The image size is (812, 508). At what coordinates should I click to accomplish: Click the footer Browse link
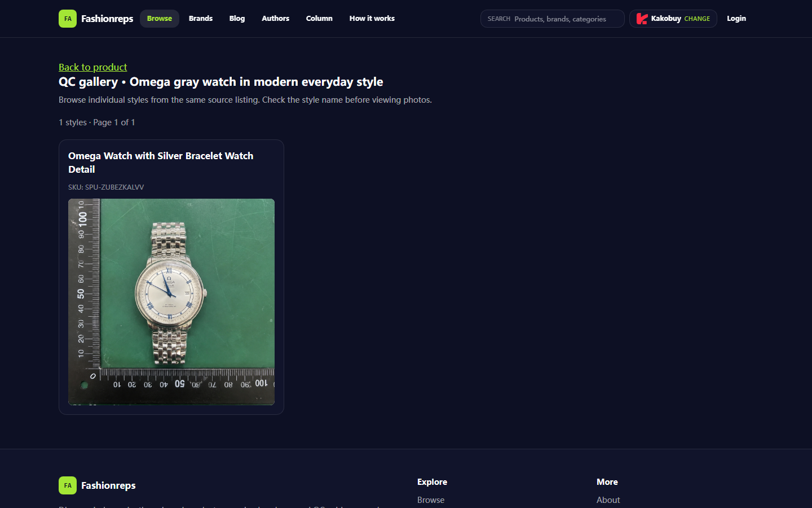click(431, 500)
